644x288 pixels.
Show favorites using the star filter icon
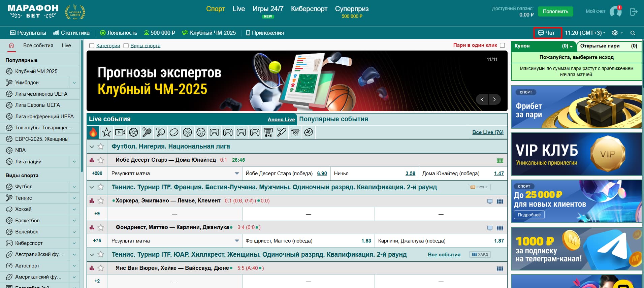106,132
